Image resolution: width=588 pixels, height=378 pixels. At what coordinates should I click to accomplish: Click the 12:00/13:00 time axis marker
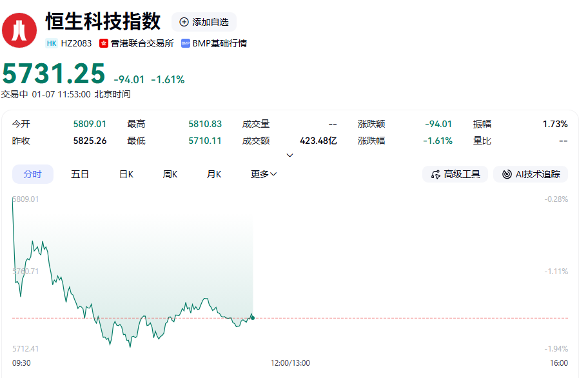coord(290,363)
